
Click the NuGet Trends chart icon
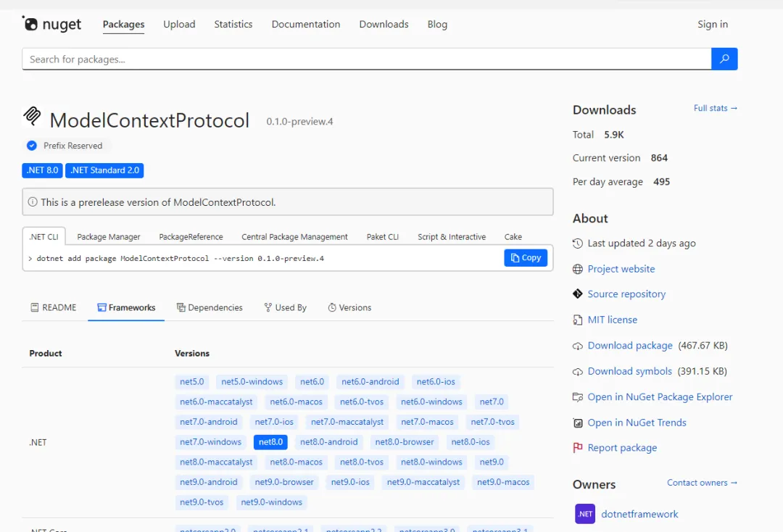pos(578,423)
